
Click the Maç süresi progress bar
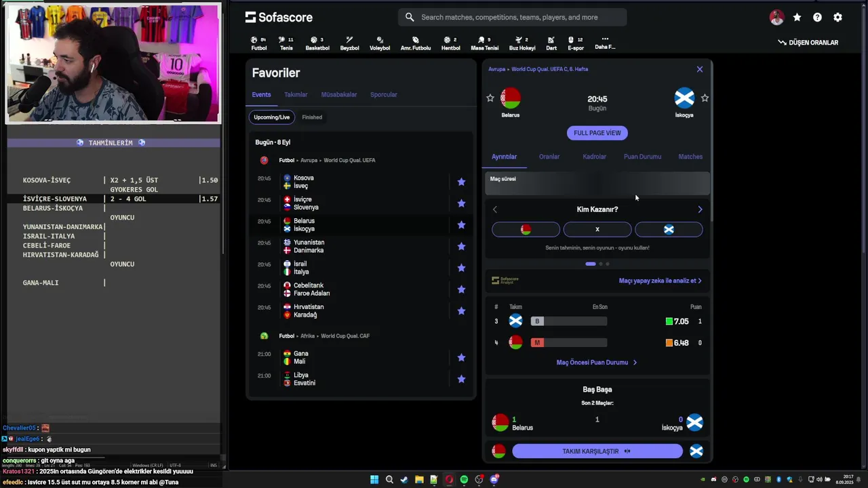coord(597,184)
